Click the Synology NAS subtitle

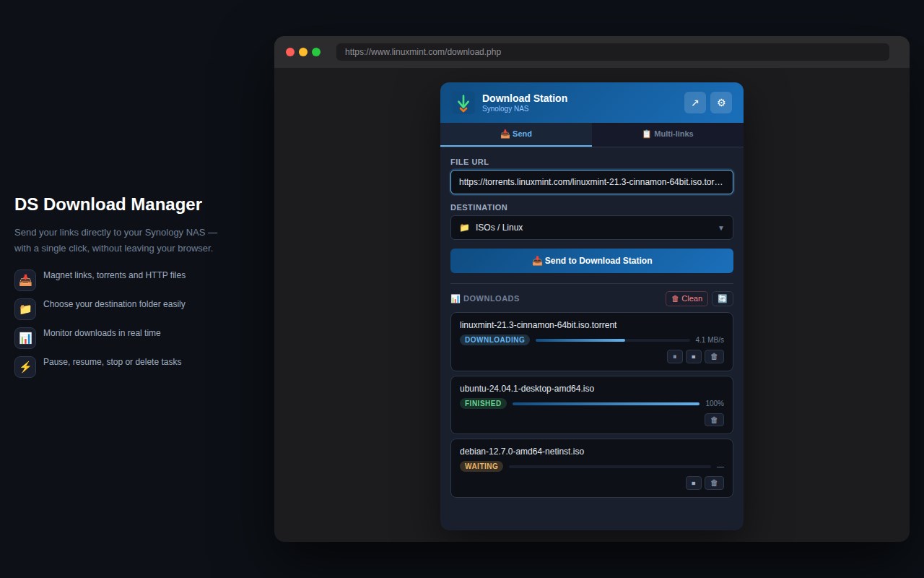click(x=505, y=109)
